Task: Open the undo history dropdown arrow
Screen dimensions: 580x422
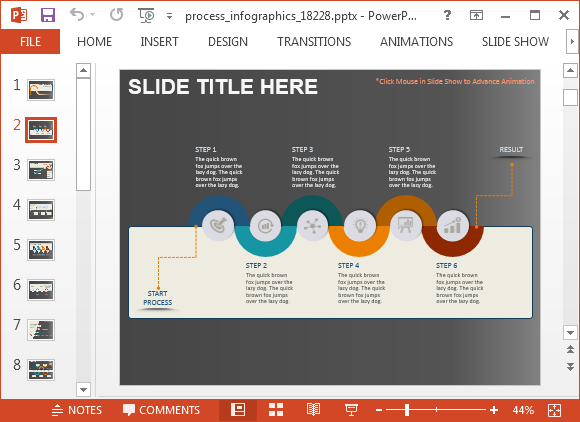Action: [x=92, y=15]
